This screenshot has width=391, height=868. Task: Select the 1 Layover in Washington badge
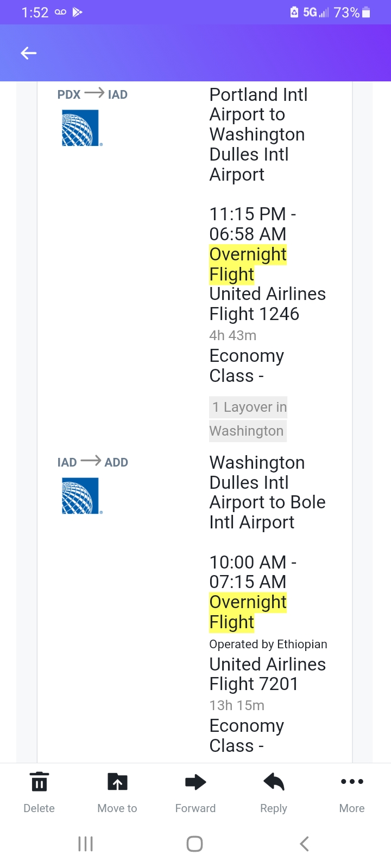click(248, 419)
